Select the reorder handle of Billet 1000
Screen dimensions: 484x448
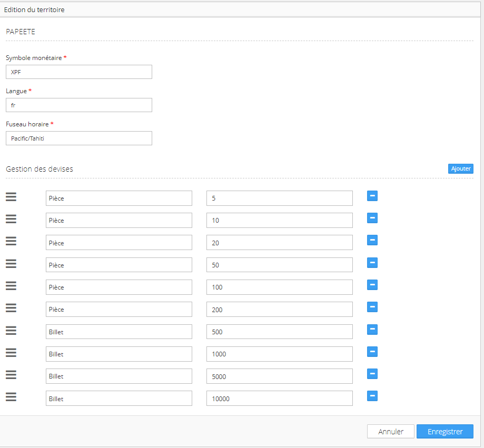pyautogui.click(x=11, y=352)
